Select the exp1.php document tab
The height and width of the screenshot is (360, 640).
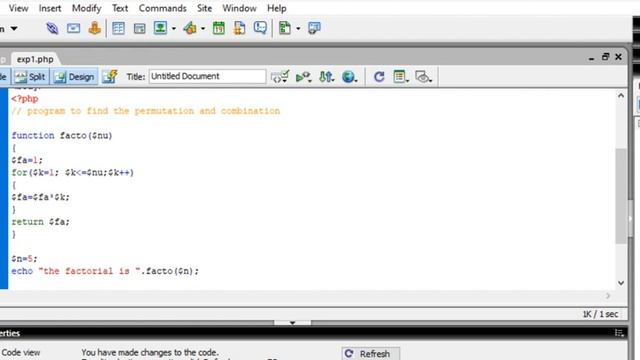point(35,59)
